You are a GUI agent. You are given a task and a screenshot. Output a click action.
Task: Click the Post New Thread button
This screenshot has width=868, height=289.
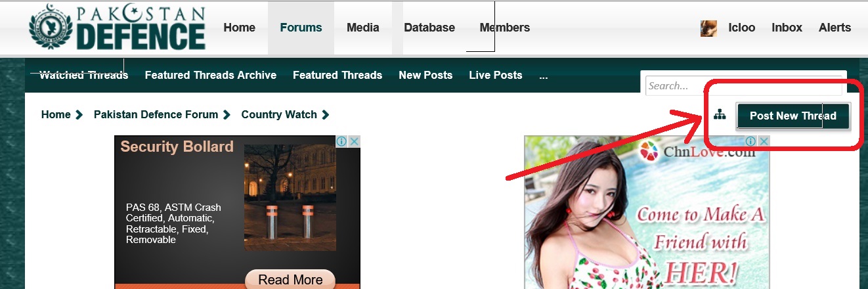click(793, 116)
